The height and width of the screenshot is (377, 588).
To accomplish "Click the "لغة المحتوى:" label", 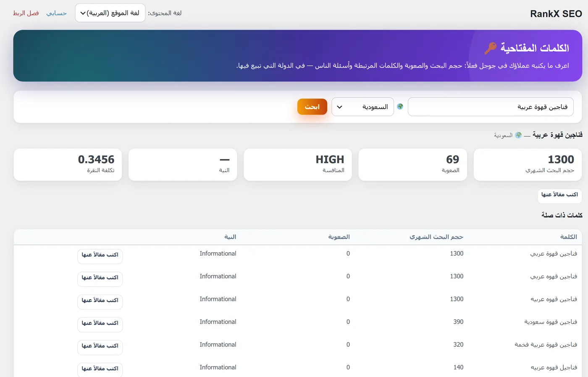I will [x=165, y=13].
